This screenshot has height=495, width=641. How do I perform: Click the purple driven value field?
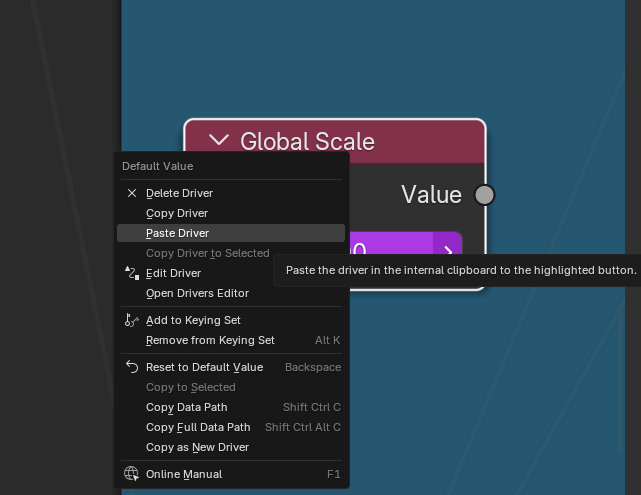[x=391, y=244]
